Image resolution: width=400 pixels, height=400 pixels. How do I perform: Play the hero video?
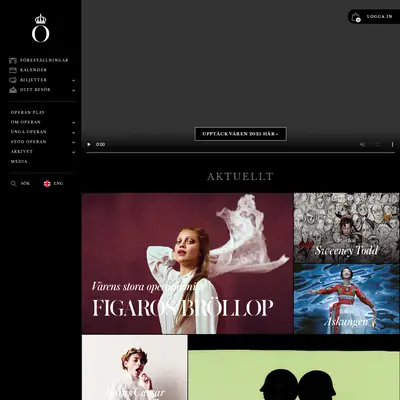click(89, 144)
